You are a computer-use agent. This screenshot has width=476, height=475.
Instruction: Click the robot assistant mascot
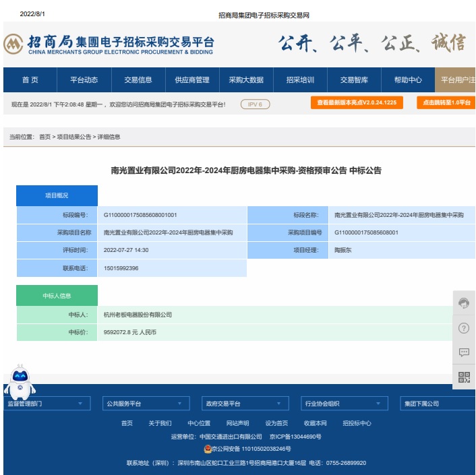click(x=20, y=382)
